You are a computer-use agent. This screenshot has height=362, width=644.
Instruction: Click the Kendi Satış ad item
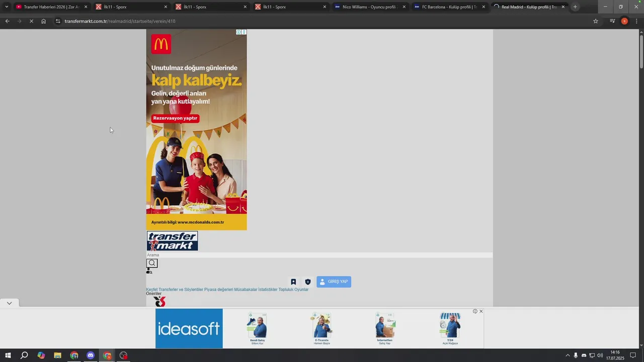point(257,329)
